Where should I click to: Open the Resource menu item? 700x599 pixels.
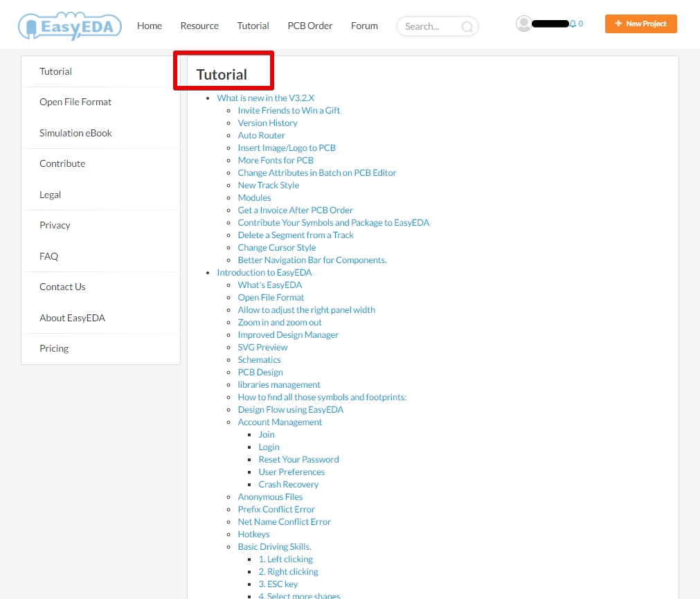tap(199, 26)
